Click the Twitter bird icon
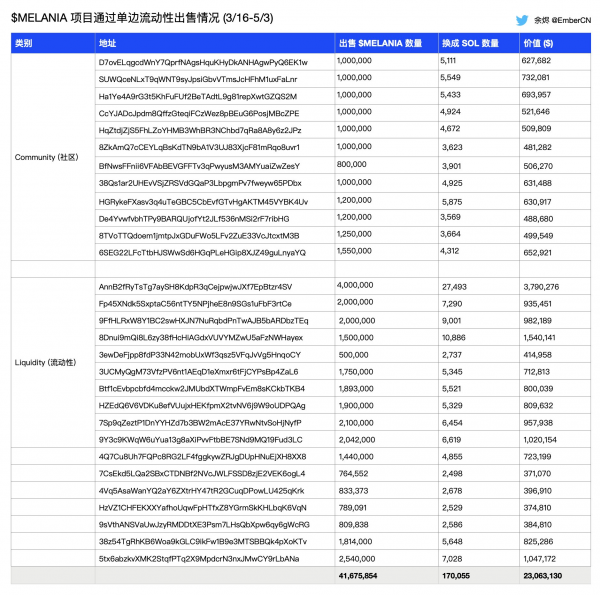600x595 pixels. [522, 20]
